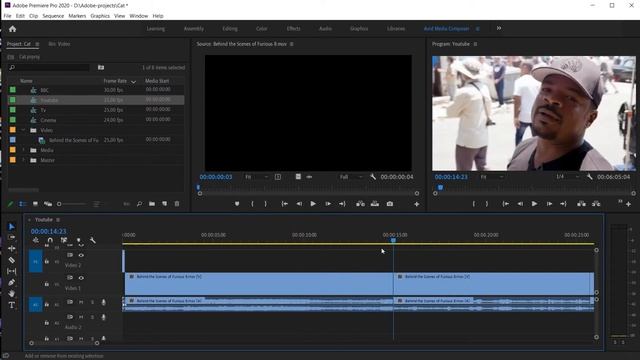Switch Project panel to List view

(x=23, y=204)
